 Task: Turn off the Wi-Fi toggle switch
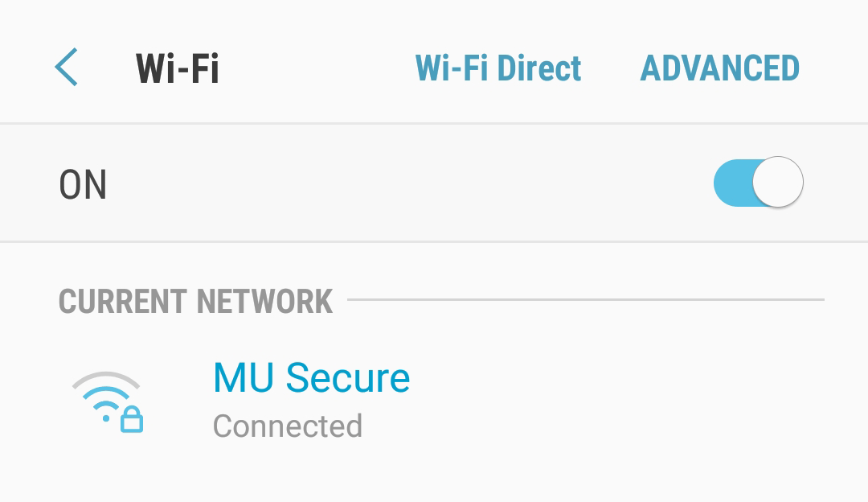(x=757, y=183)
